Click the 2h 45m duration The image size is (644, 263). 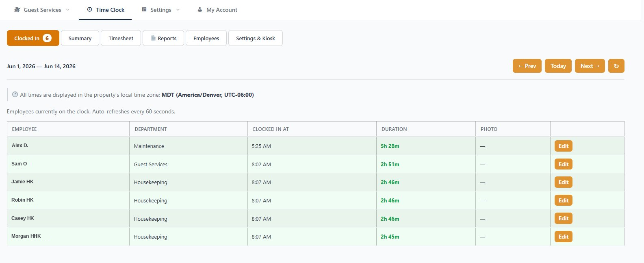tap(390, 237)
